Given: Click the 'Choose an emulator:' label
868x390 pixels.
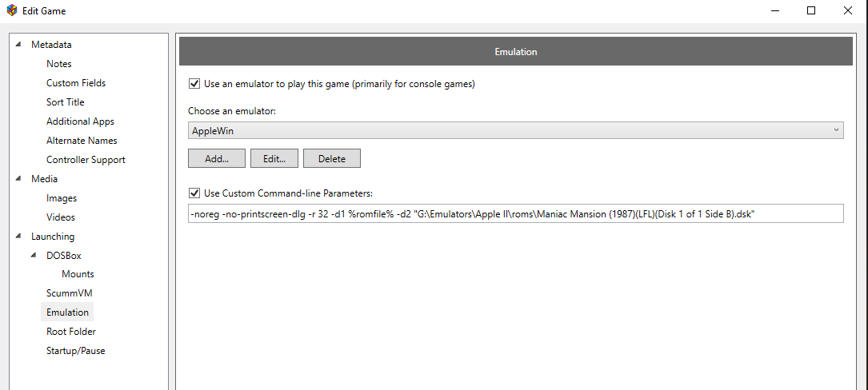Looking at the screenshot, I should tap(232, 111).
